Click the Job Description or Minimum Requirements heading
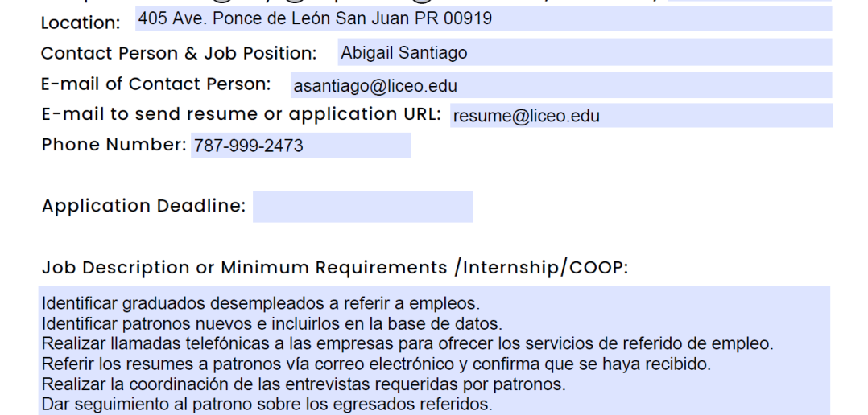 pos(336,268)
